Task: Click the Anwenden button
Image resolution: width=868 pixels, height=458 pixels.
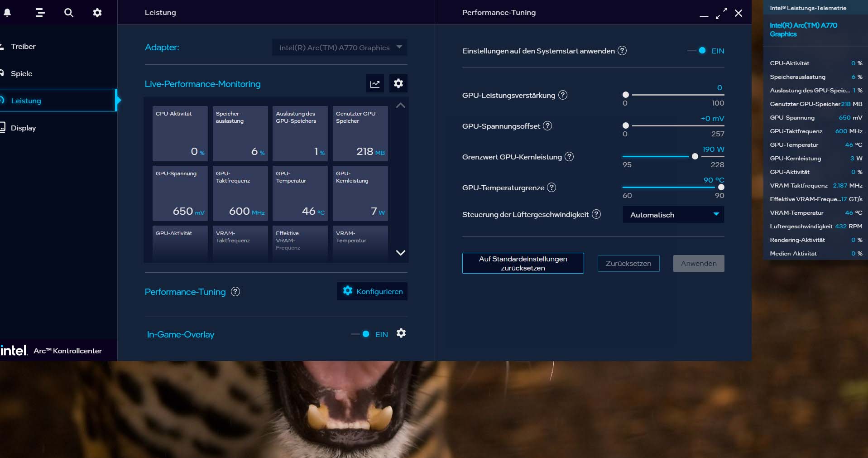Action: point(699,264)
